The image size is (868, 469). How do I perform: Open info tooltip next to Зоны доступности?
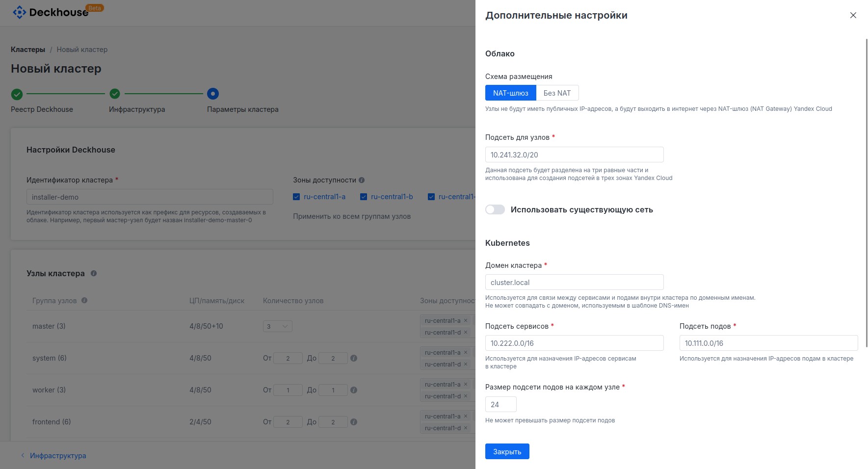pyautogui.click(x=362, y=180)
